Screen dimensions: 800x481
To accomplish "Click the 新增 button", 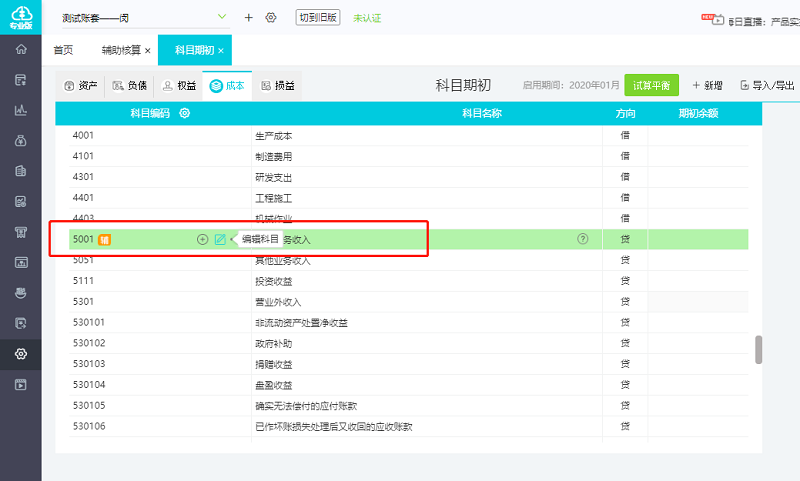I will tap(707, 85).
